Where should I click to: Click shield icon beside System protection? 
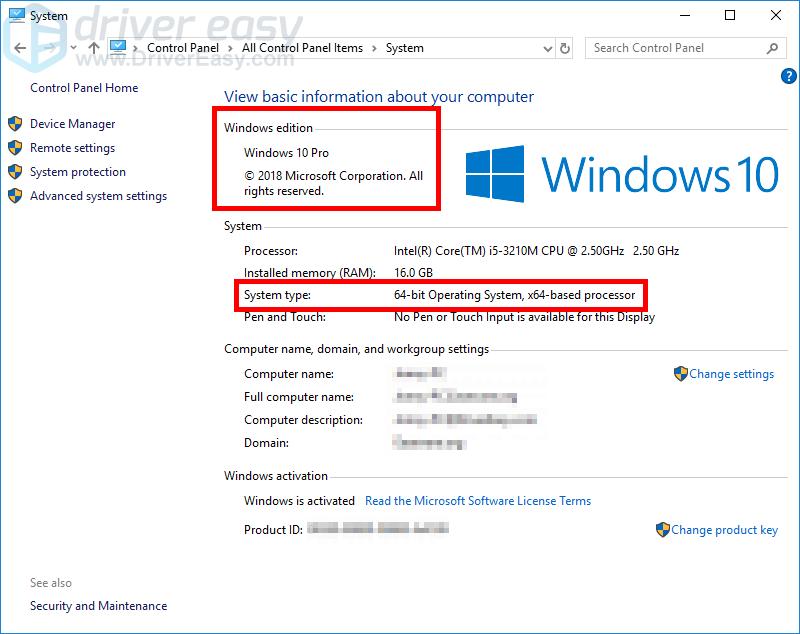coord(15,171)
